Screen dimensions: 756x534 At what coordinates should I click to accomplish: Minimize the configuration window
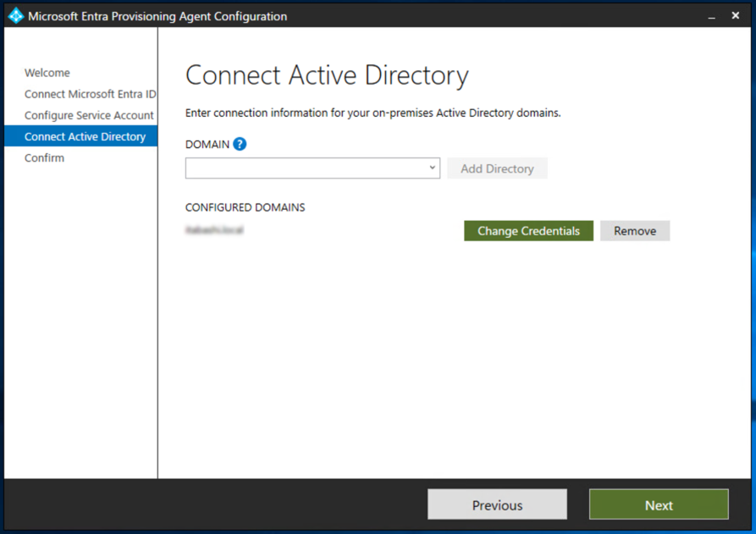pos(711,16)
